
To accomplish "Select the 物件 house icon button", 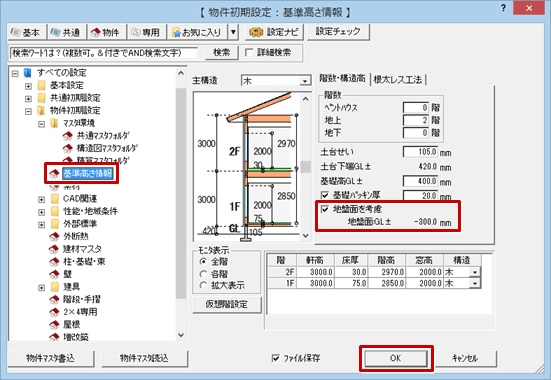I will pyautogui.click(x=106, y=32).
